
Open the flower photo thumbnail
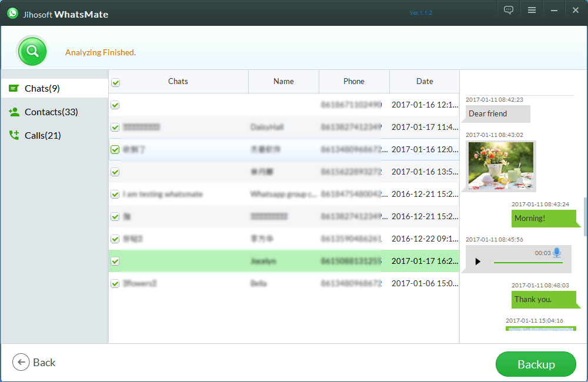pos(501,165)
